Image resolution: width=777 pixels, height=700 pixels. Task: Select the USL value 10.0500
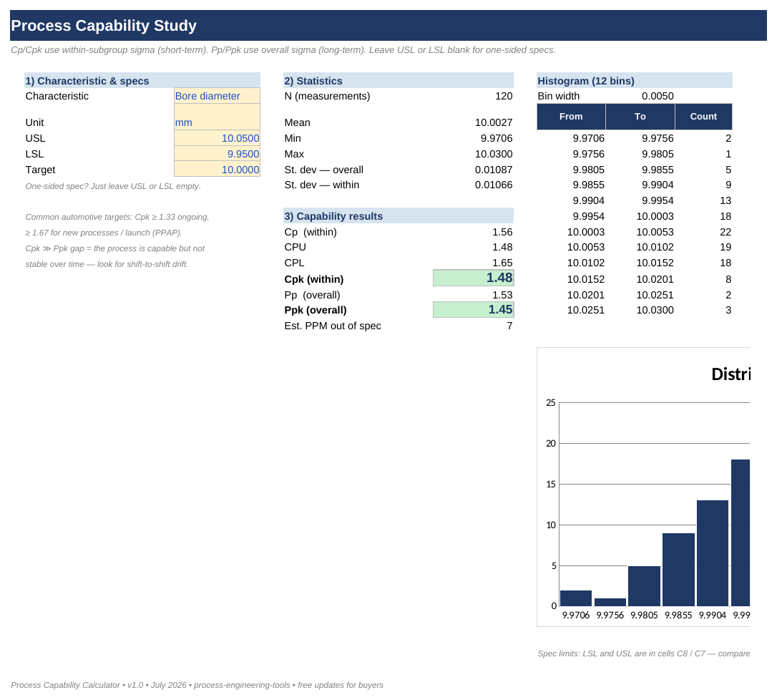click(217, 138)
